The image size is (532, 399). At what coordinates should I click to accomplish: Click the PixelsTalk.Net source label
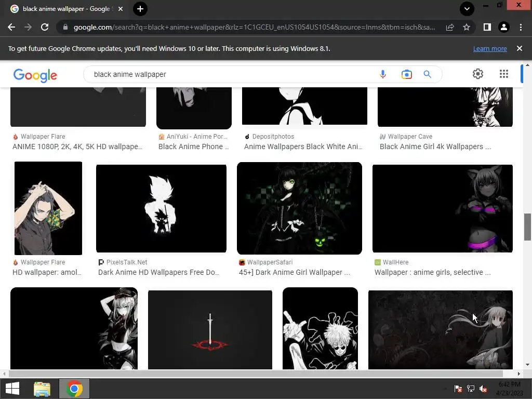[127, 262]
